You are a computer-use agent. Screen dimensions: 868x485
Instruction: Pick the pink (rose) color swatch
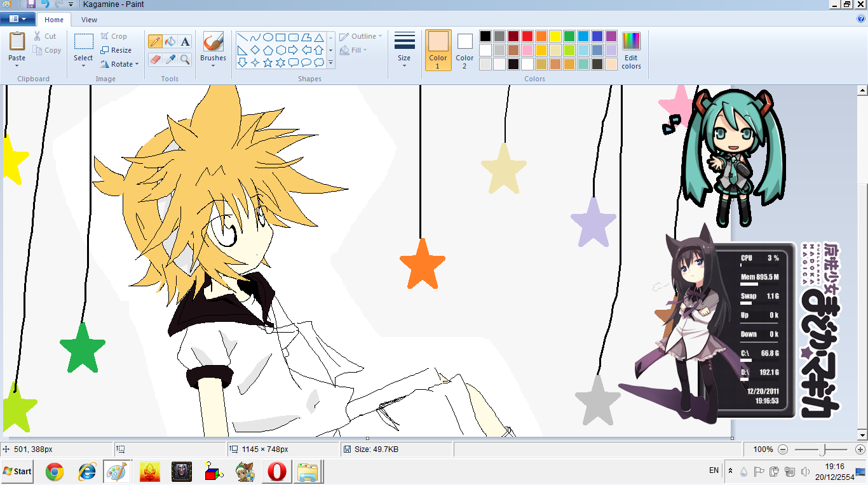coord(527,50)
